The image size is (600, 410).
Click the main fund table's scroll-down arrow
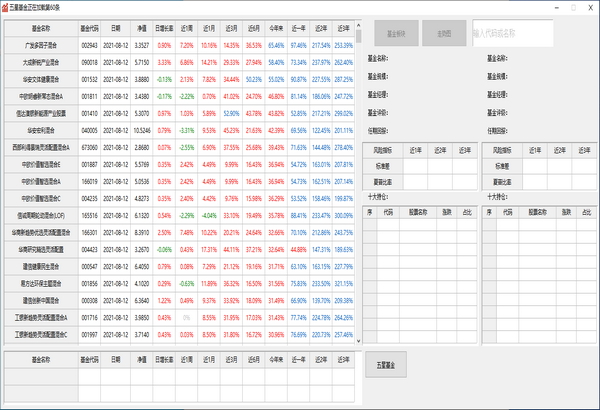[x=357, y=341]
